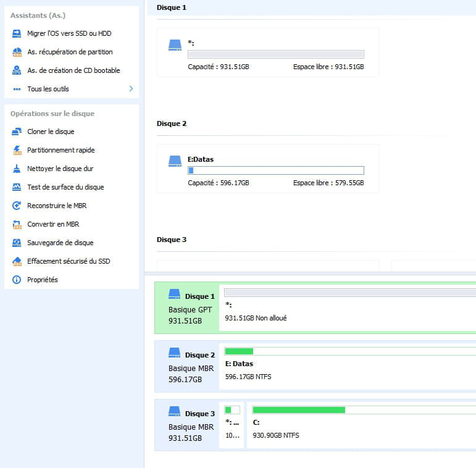Open Sauvegarde de disque option
Viewport: 476px width, 468px height.
pos(61,243)
